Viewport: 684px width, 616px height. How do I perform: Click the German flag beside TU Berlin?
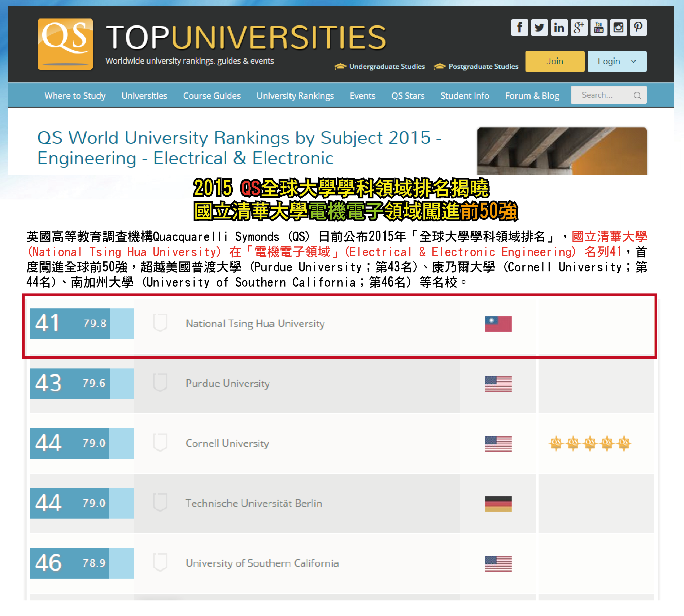coord(498,504)
